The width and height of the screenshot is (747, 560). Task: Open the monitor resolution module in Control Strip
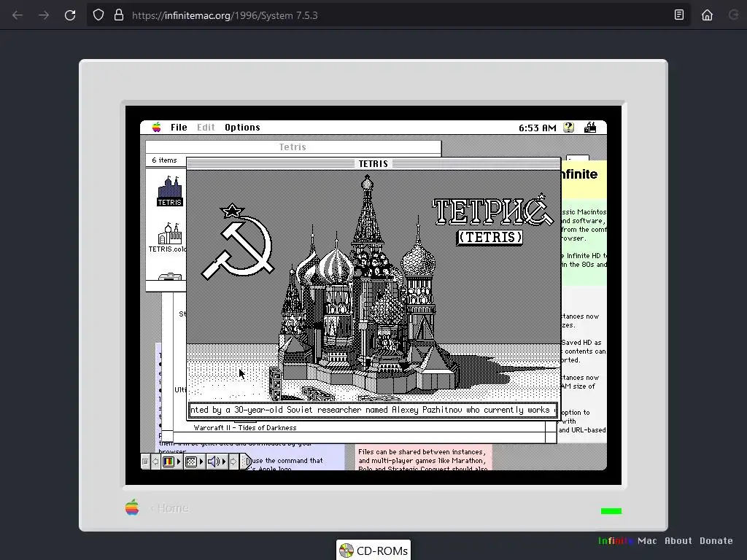point(194,462)
